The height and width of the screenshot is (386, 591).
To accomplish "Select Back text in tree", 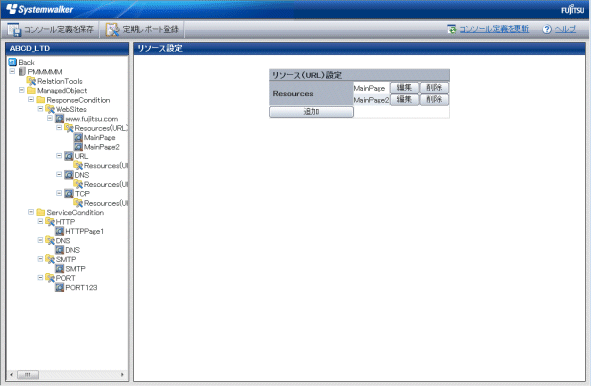I will 26,63.
